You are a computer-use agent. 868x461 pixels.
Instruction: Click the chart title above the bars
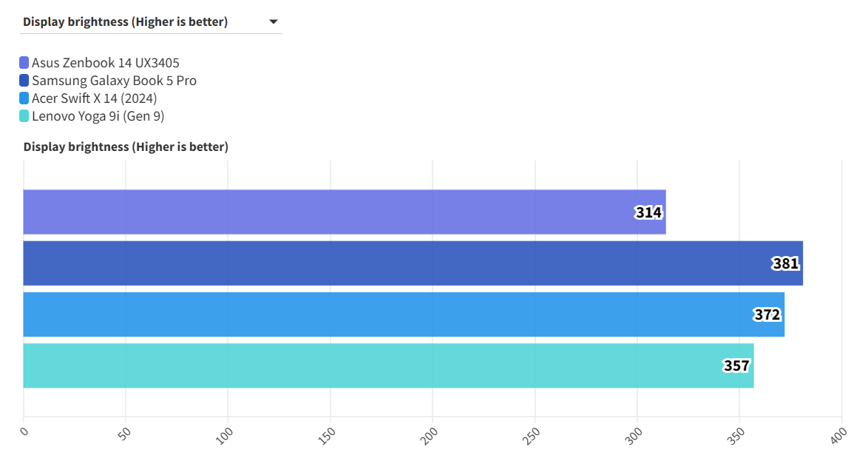126,147
